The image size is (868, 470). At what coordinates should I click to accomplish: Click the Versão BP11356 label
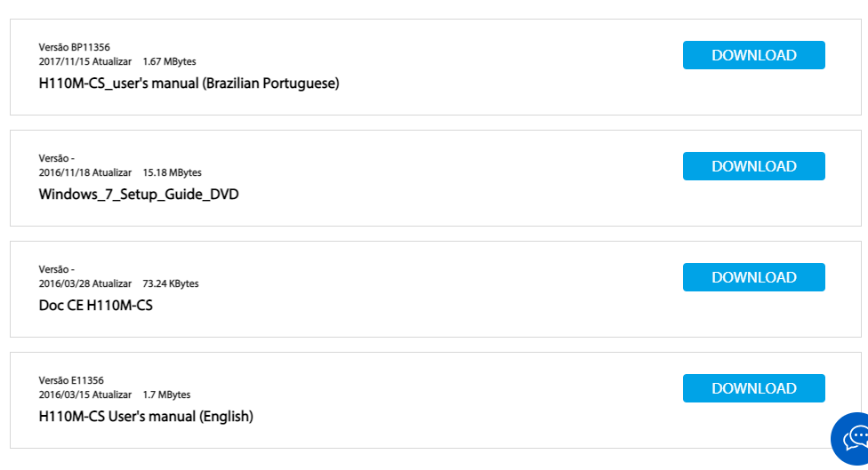(x=74, y=48)
